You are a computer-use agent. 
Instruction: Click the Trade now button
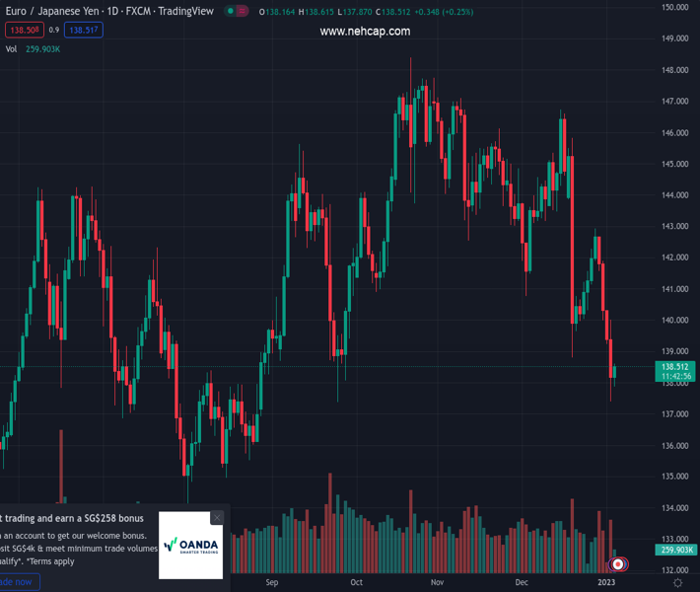tap(18, 582)
